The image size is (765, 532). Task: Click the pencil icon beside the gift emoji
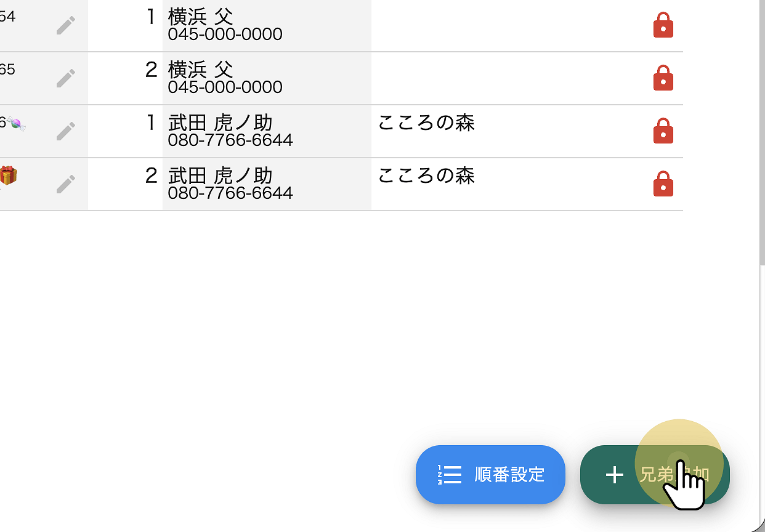pos(66,184)
